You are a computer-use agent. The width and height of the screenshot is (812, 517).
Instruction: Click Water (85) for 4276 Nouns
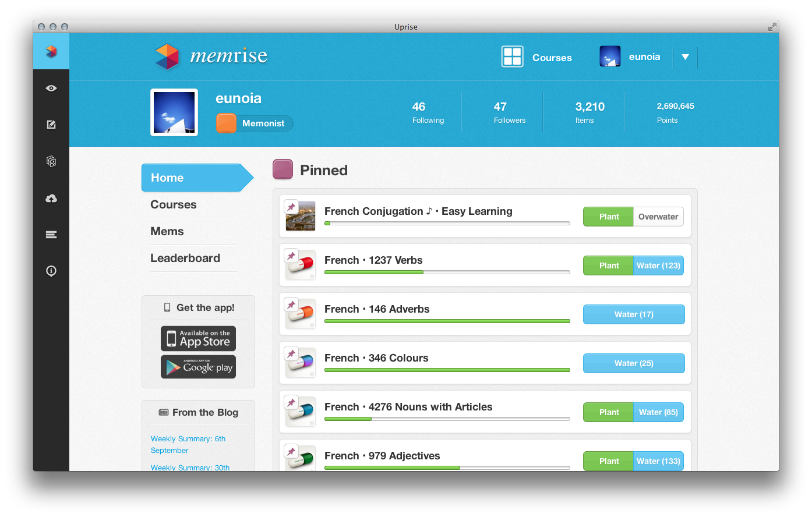(658, 412)
